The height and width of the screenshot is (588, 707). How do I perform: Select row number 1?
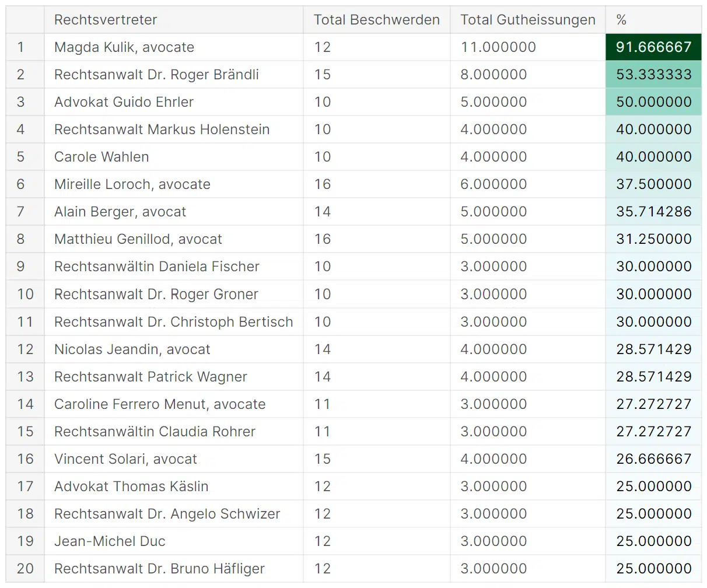pyautogui.click(x=21, y=47)
